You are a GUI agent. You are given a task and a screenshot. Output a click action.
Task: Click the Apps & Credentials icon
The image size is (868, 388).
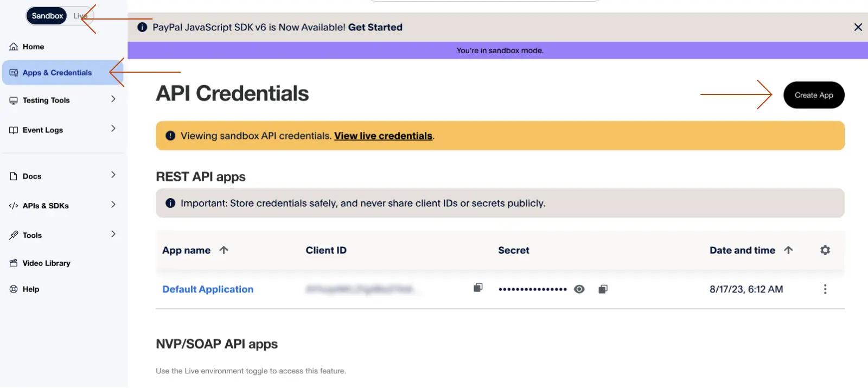point(14,73)
